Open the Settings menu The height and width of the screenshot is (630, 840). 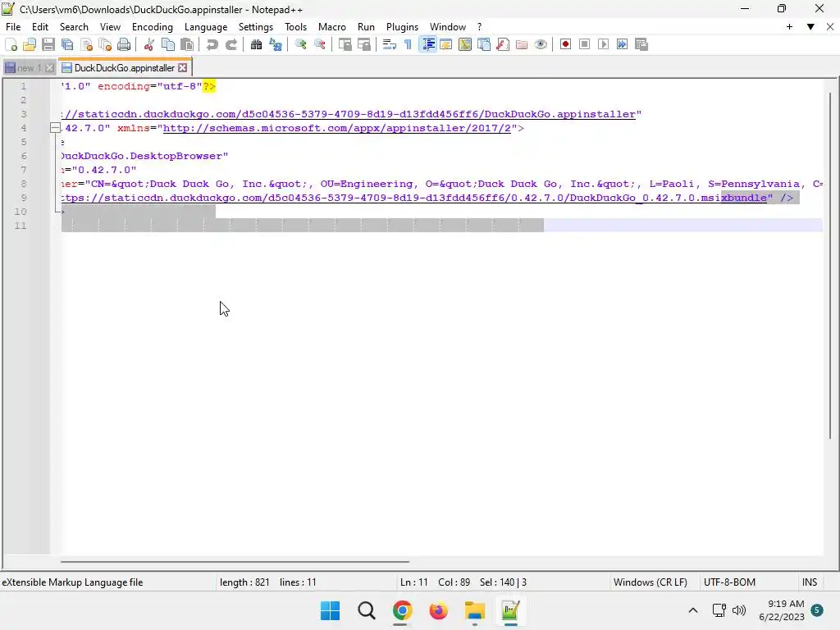pos(256,27)
